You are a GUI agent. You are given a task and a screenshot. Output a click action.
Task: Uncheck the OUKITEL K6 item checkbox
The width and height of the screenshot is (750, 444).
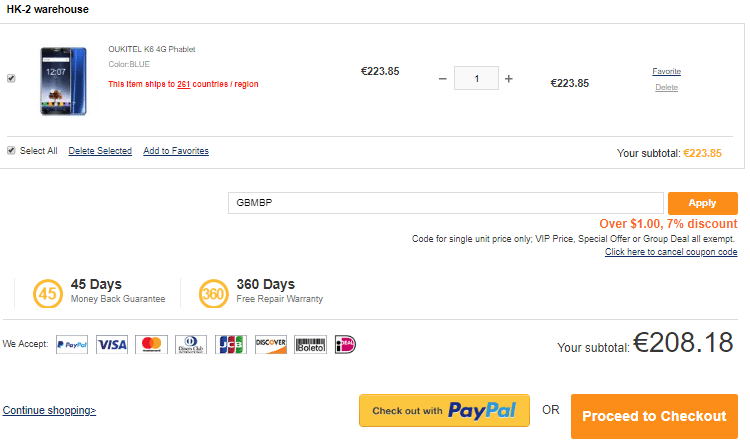(x=11, y=78)
